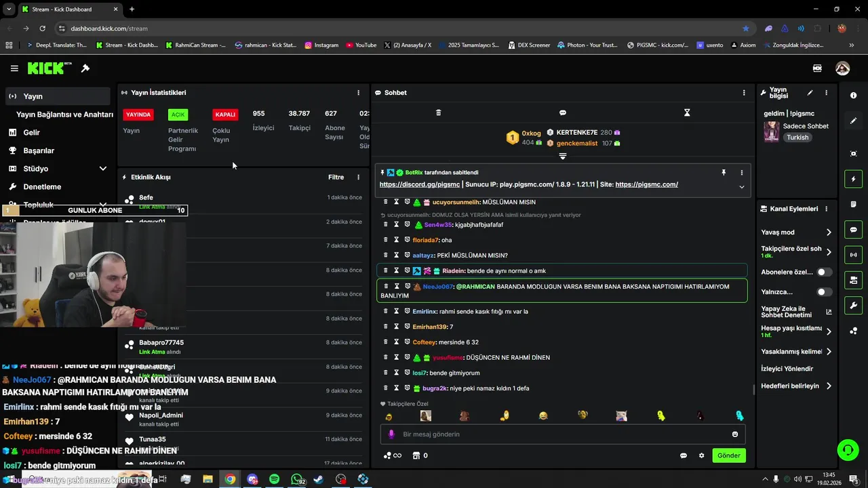The width and height of the screenshot is (868, 488).
Task: Click the Chrome icon in the taskbar
Action: point(231,479)
